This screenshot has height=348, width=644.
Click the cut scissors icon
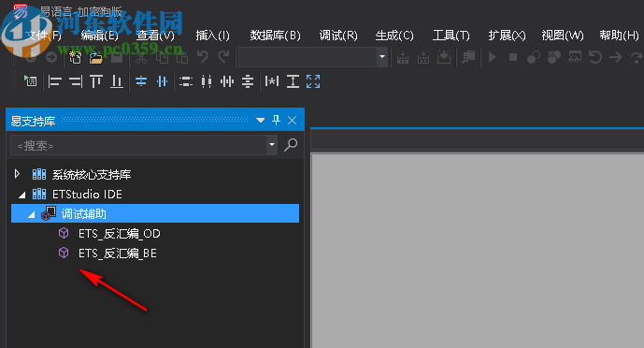pyautogui.click(x=141, y=57)
